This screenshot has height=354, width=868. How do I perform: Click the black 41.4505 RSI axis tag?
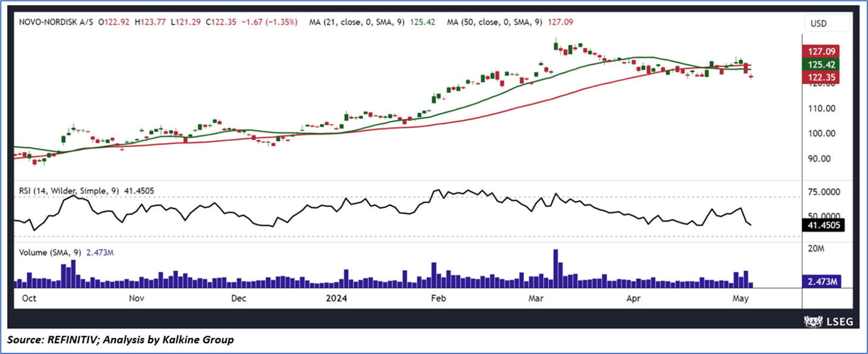pos(823,225)
